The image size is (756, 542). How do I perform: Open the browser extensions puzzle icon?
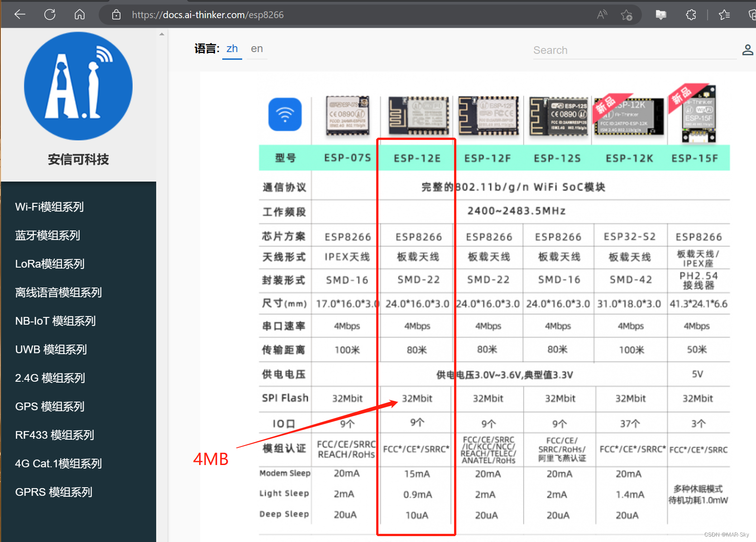click(x=691, y=14)
